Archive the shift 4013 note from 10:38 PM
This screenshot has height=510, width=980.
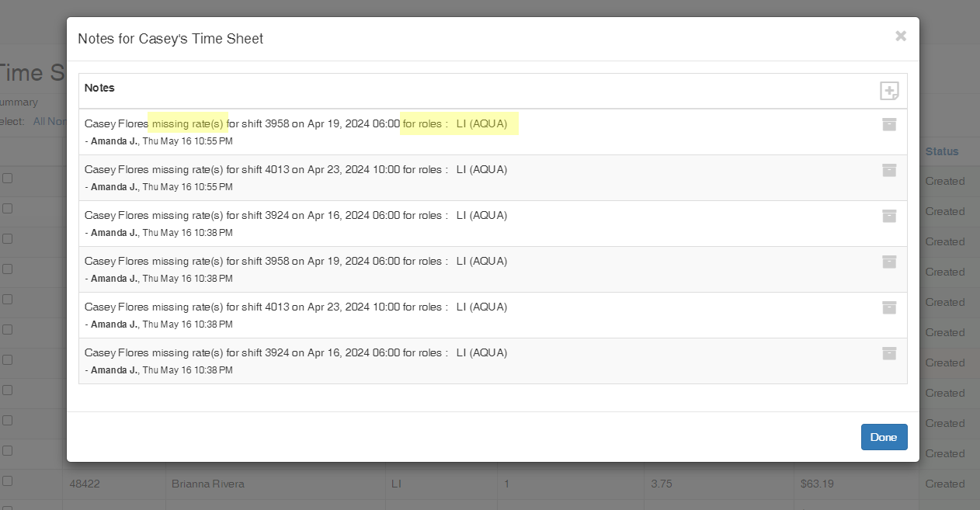889,307
